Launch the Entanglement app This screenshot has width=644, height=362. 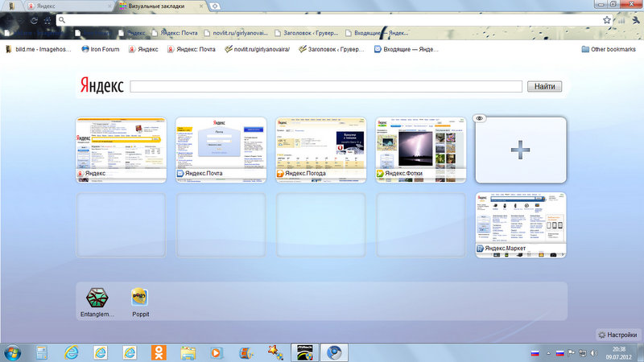coord(97,302)
